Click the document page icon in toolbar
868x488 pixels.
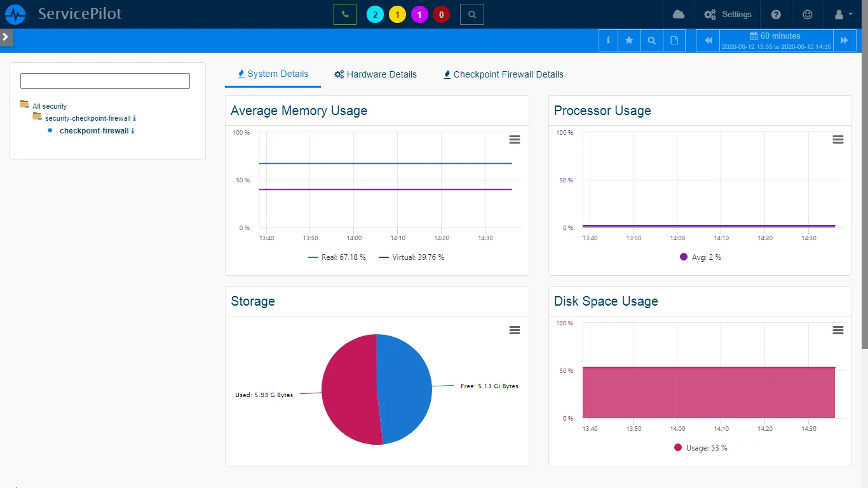[x=674, y=40]
